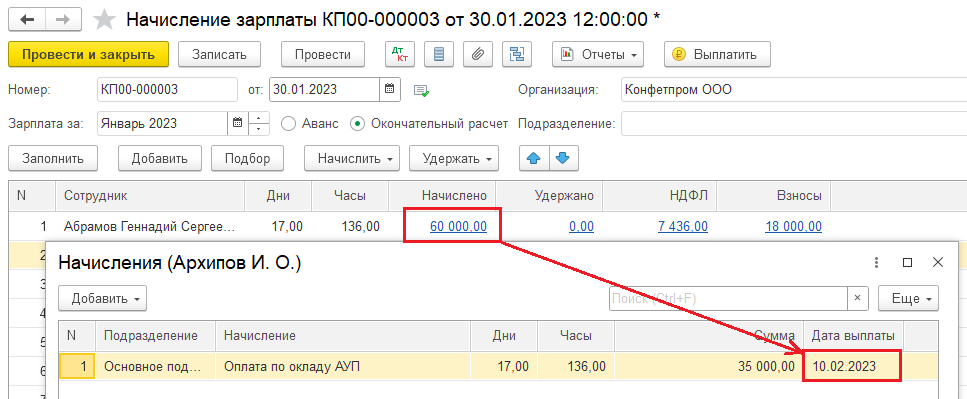Expand the Удержать dropdown button
The width and height of the screenshot is (967, 399).
point(454,158)
